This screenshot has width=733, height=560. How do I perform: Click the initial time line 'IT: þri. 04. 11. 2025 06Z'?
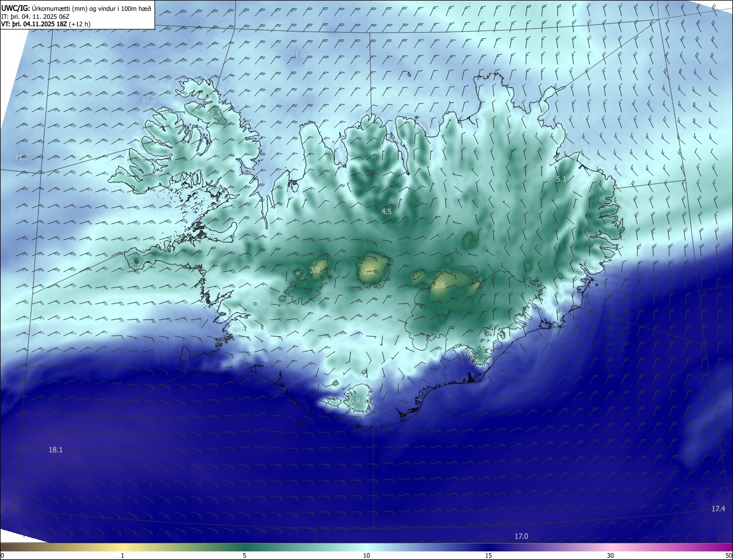[36, 16]
